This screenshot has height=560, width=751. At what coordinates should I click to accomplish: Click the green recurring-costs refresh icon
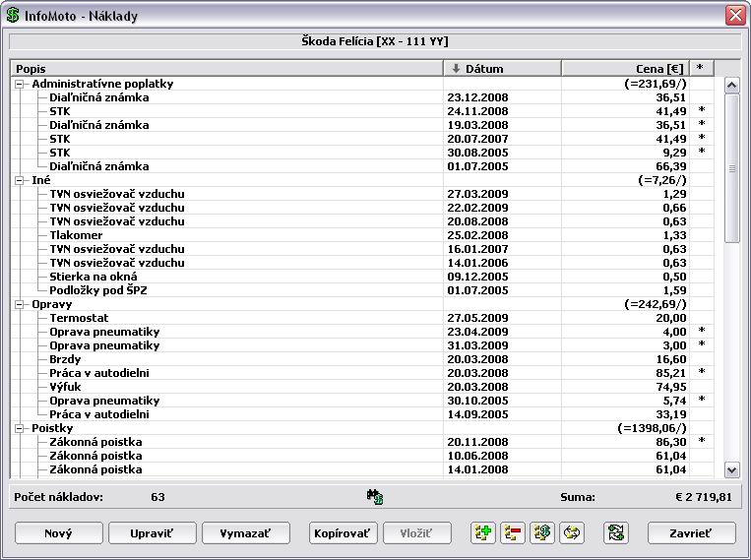(616, 532)
